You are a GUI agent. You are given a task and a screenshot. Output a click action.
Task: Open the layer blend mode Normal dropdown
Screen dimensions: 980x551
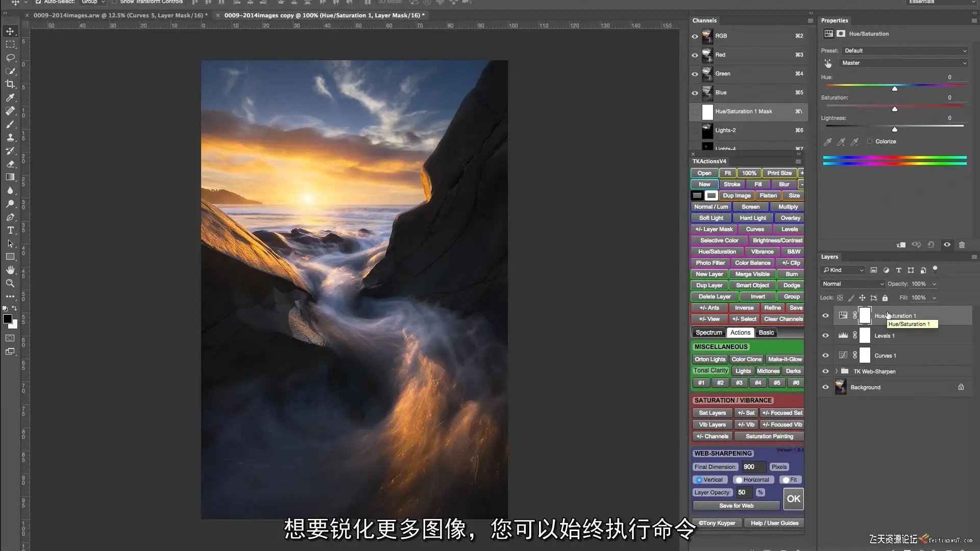(852, 284)
